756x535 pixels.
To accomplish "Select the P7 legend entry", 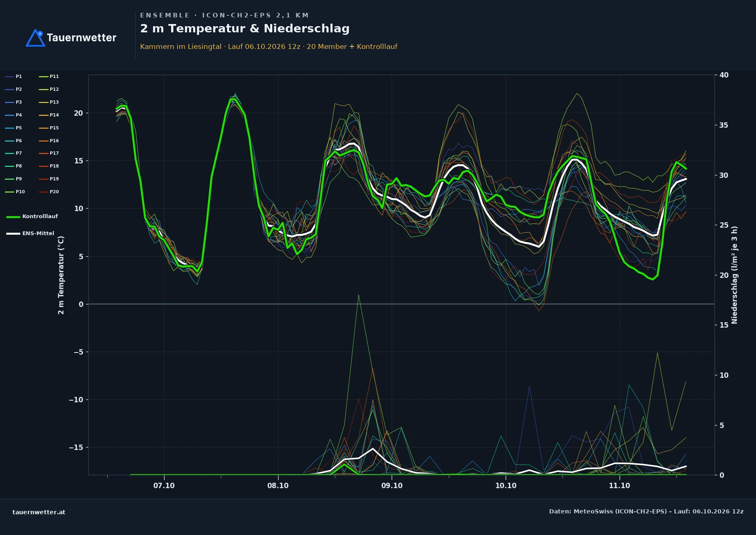I will [14, 153].
